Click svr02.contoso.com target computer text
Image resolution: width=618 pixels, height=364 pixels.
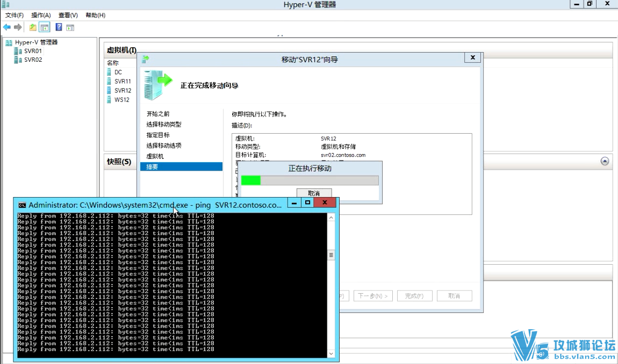click(343, 155)
